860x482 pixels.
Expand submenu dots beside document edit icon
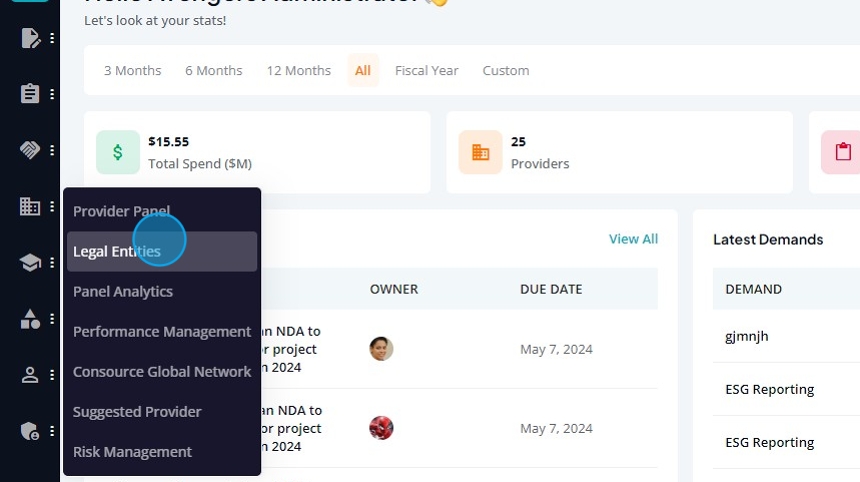click(52, 38)
